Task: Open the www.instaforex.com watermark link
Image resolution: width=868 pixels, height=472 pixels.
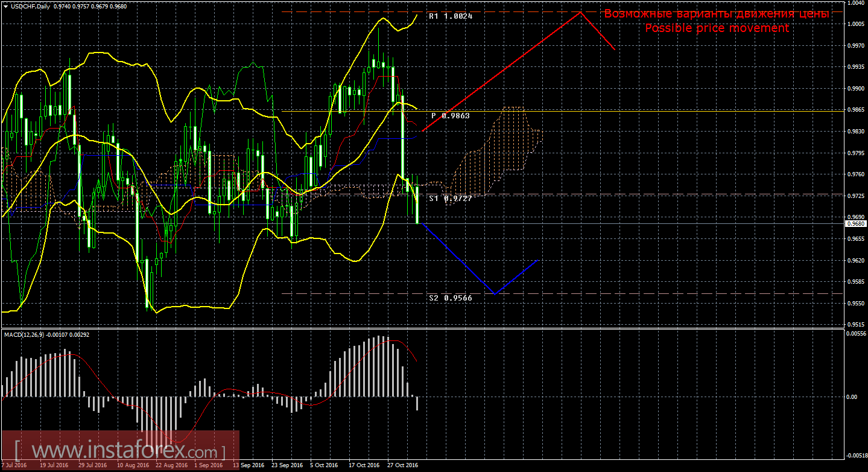Action: [120, 450]
